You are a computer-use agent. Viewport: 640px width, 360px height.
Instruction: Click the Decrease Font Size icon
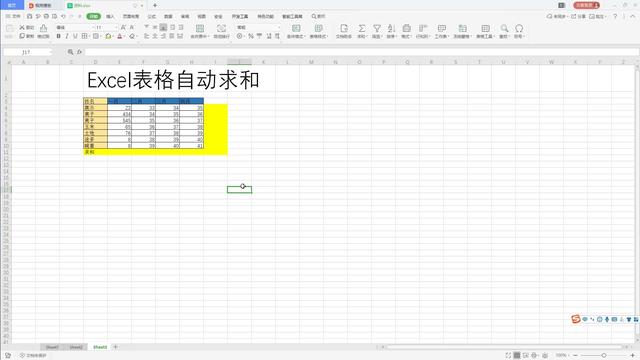pos(132,27)
